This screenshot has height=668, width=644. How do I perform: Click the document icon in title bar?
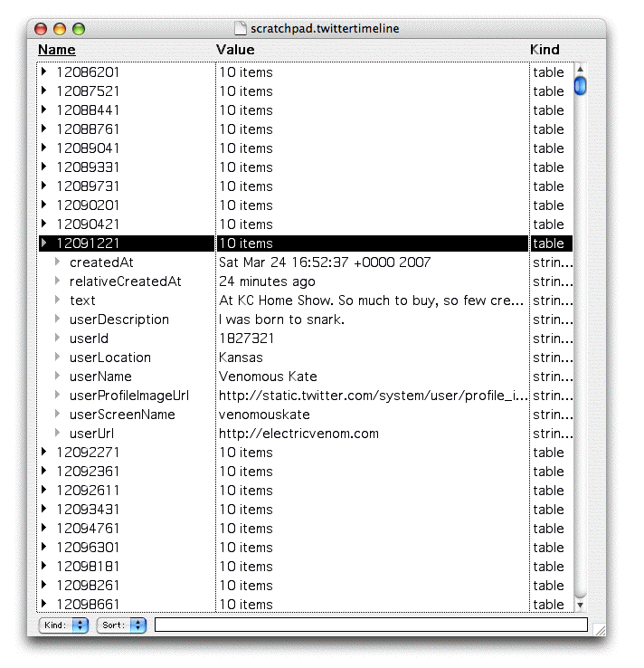[240, 29]
